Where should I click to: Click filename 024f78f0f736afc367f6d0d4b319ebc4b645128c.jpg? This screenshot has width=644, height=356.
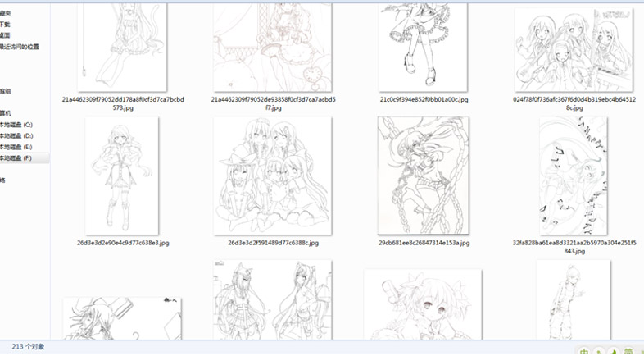coord(574,103)
